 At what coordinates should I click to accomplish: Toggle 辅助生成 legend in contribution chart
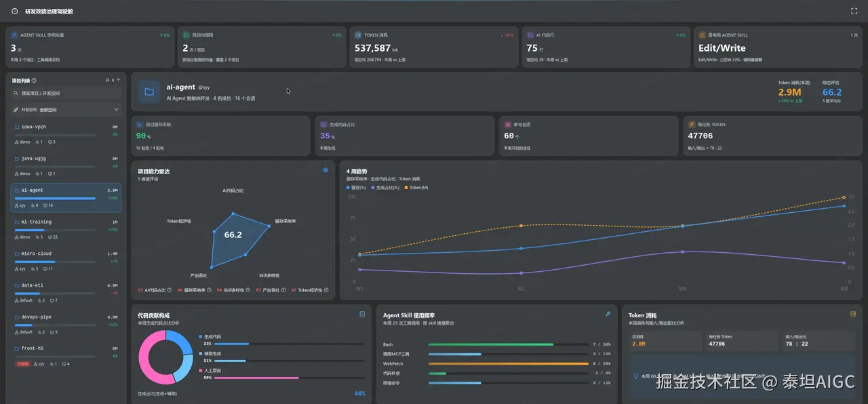[x=210, y=353]
